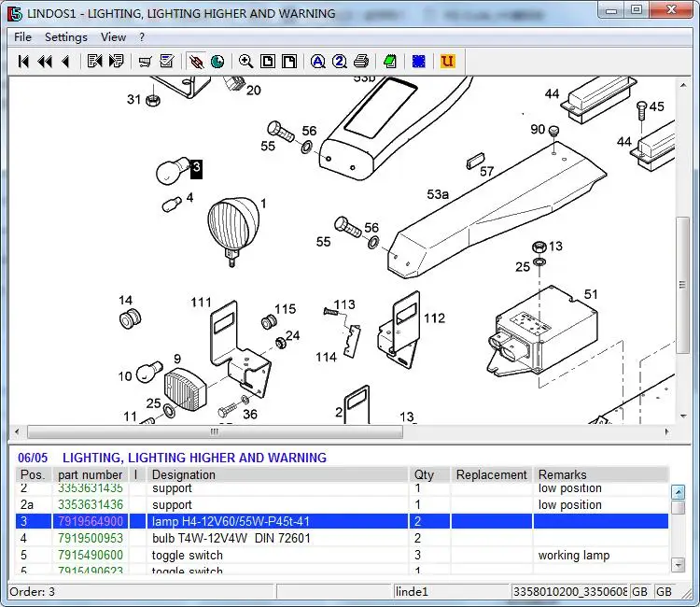
Task: Click the blue circled A icon
Action: tap(317, 62)
